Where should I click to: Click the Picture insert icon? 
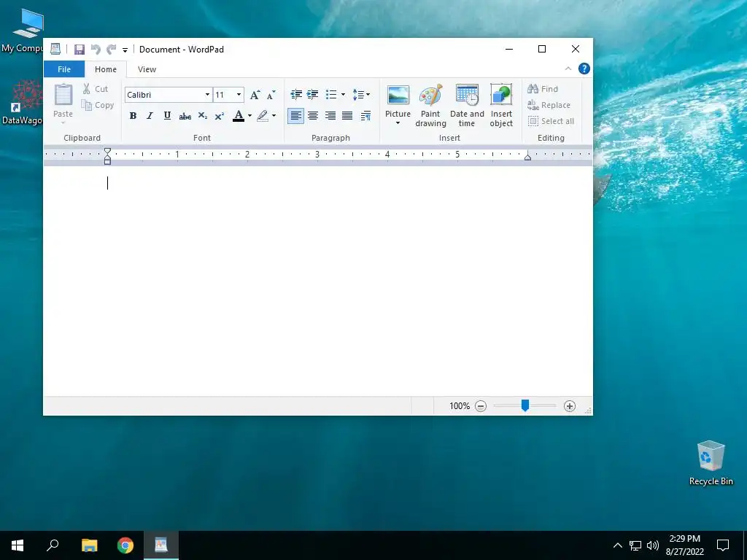pos(398,96)
